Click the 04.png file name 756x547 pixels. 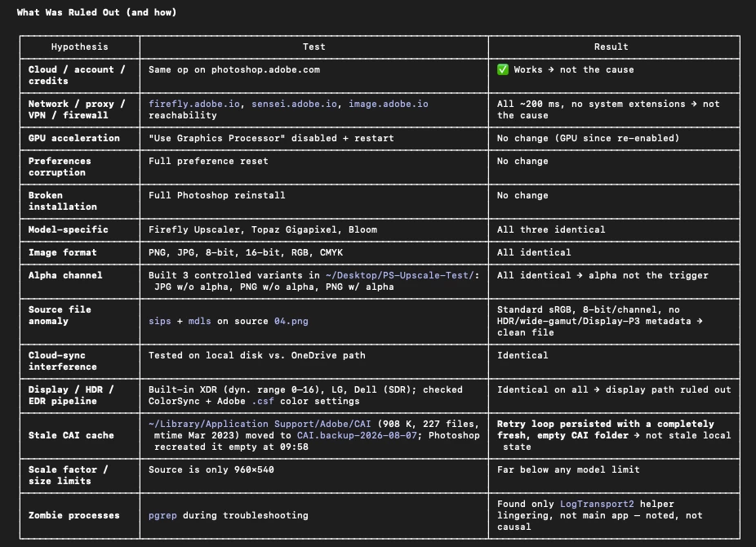[x=291, y=321]
